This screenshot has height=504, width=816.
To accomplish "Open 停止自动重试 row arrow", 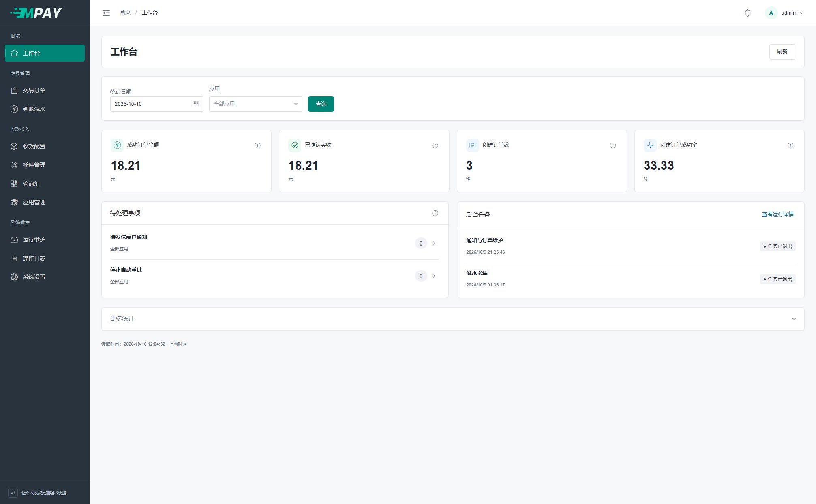I will click(434, 276).
